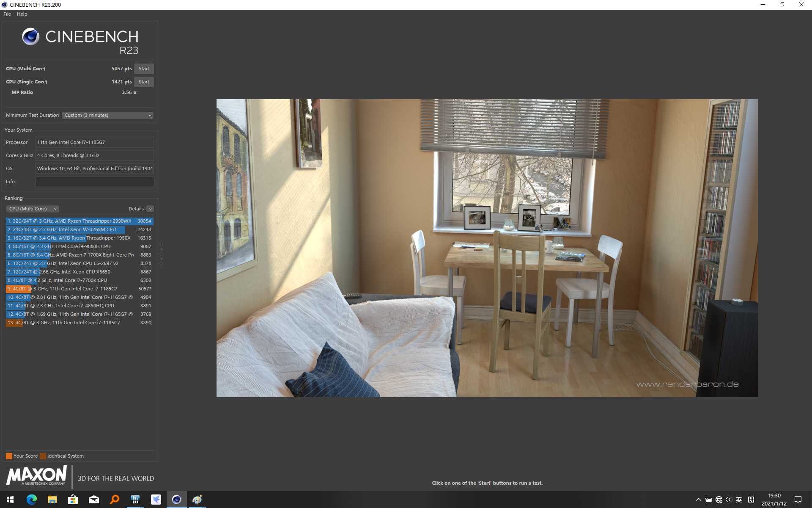Select rank 9 orange i7-1185G7 score row
This screenshot has height=508, width=812.
pos(80,289)
